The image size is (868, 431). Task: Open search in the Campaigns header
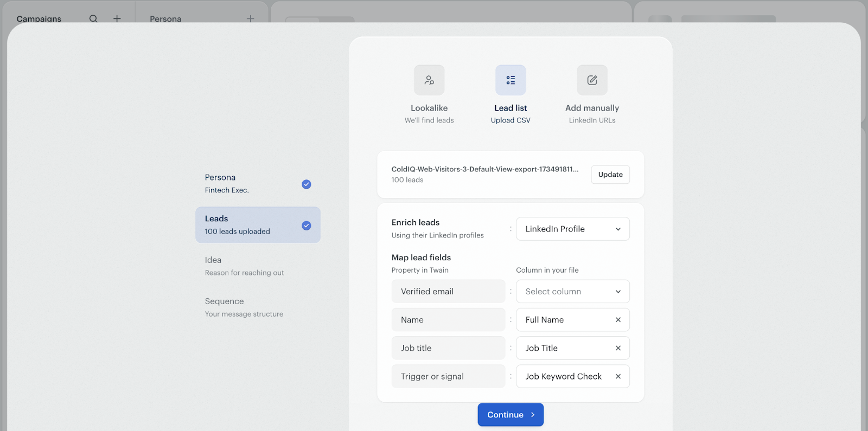coord(93,19)
